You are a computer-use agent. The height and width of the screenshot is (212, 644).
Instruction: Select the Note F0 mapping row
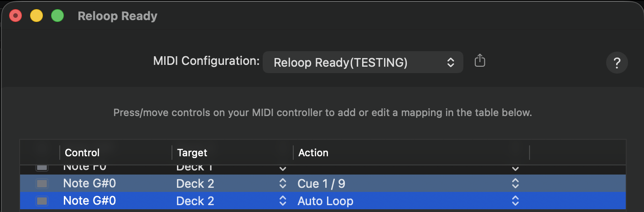click(x=137, y=167)
